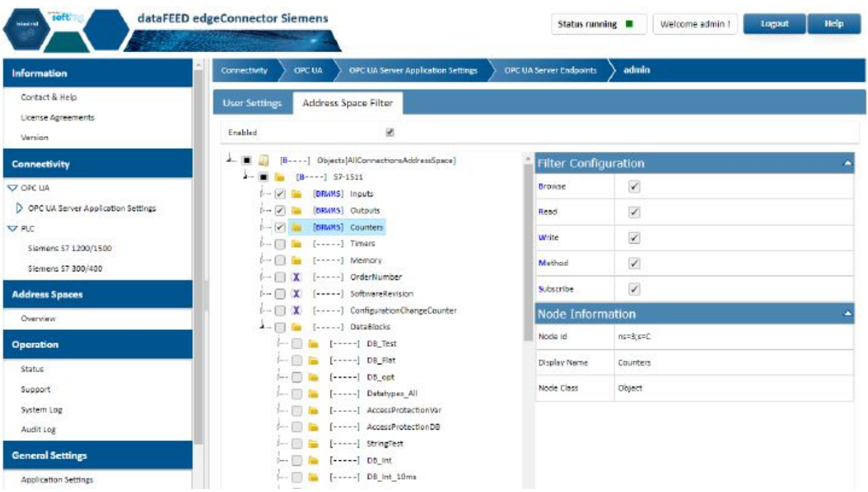Image resolution: width=868 pixels, height=492 pixels.
Task: Uncheck the Read permission checkbox
Action: [634, 212]
